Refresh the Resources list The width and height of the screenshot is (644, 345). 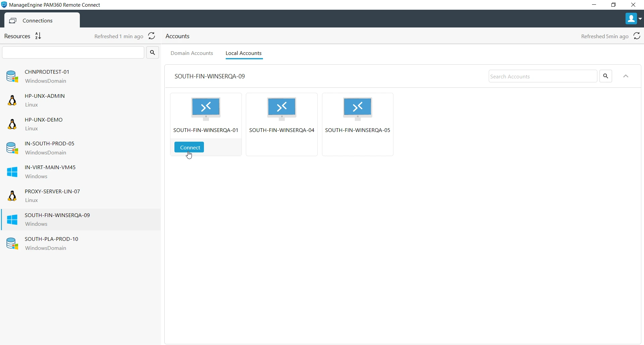point(152,36)
